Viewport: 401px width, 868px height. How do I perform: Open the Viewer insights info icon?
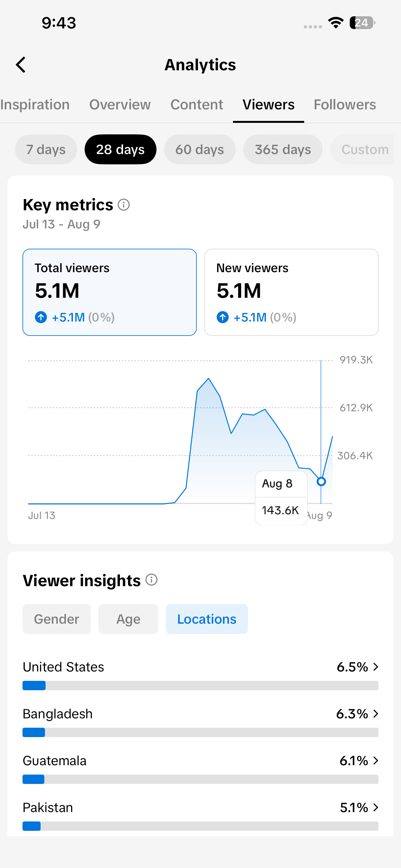[151, 580]
